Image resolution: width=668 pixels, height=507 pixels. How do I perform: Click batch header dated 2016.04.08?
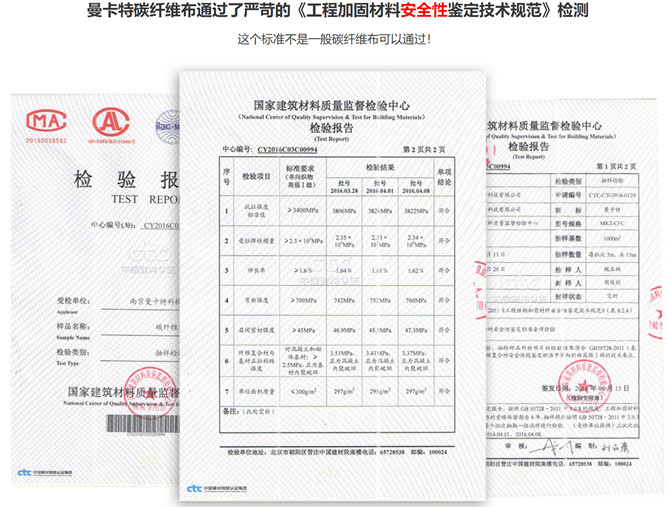point(416,187)
